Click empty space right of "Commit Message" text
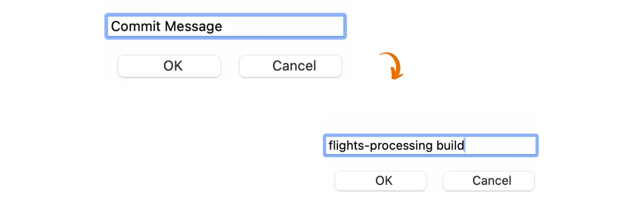 pos(281,26)
